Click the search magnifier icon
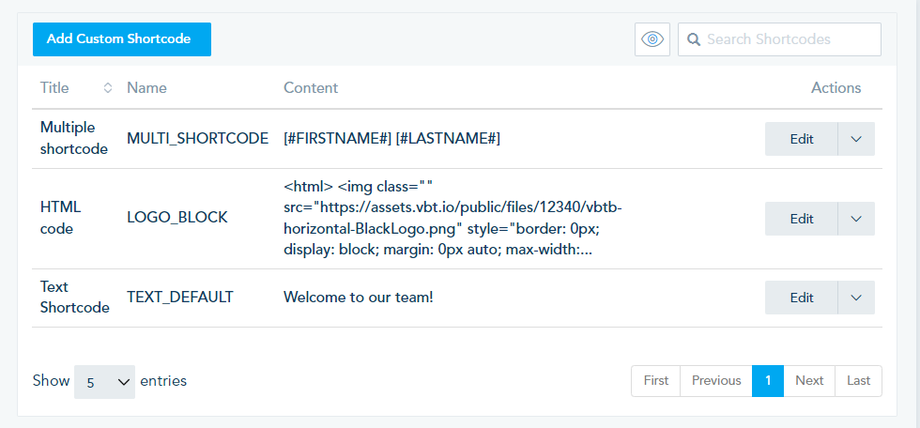The height and width of the screenshot is (428, 920). tap(693, 40)
